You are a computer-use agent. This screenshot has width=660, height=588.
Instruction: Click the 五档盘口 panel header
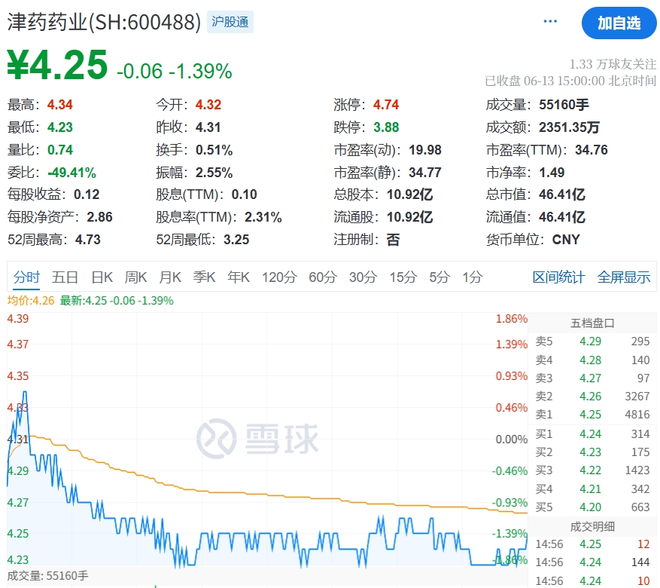(592, 323)
